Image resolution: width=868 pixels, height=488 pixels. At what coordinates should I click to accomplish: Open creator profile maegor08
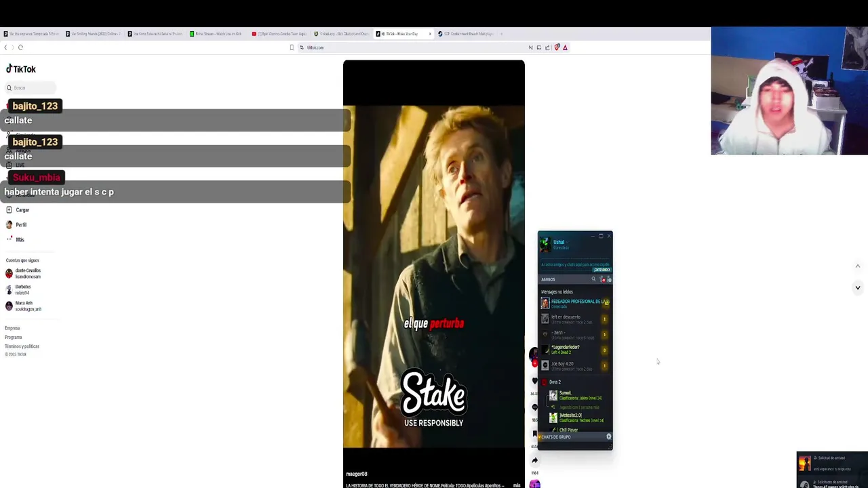click(356, 474)
